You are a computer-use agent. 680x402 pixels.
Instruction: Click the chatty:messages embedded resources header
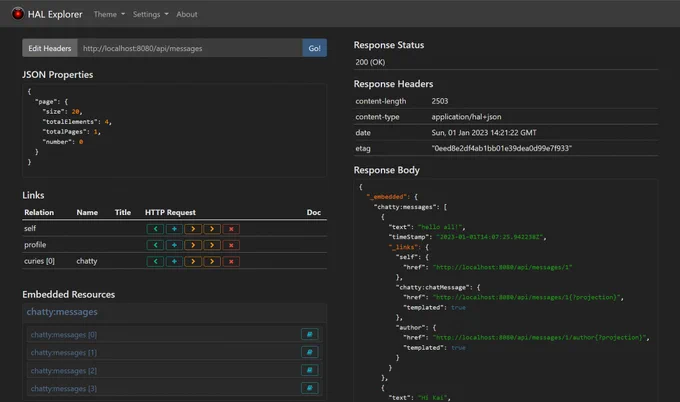(62, 312)
